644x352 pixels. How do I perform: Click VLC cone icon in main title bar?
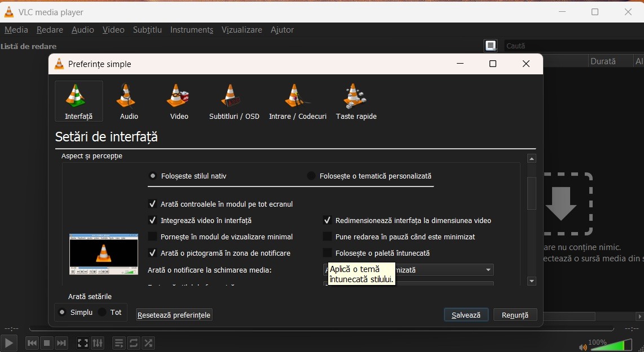point(8,12)
